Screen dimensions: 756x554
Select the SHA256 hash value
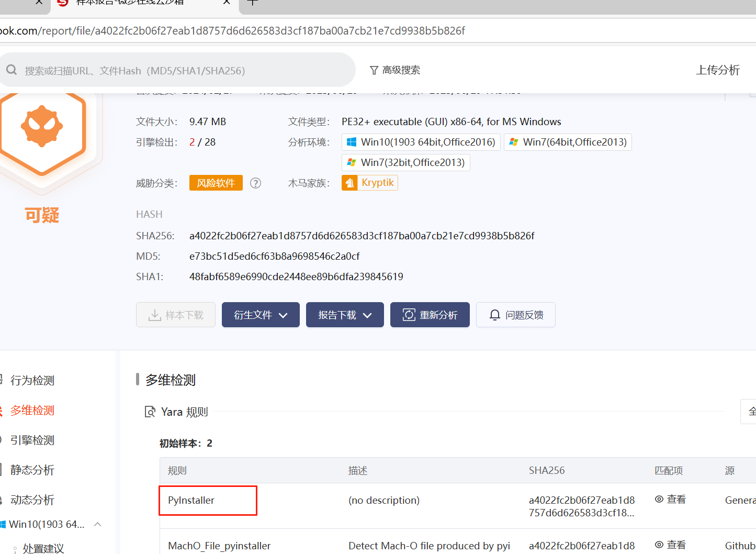(x=362, y=236)
